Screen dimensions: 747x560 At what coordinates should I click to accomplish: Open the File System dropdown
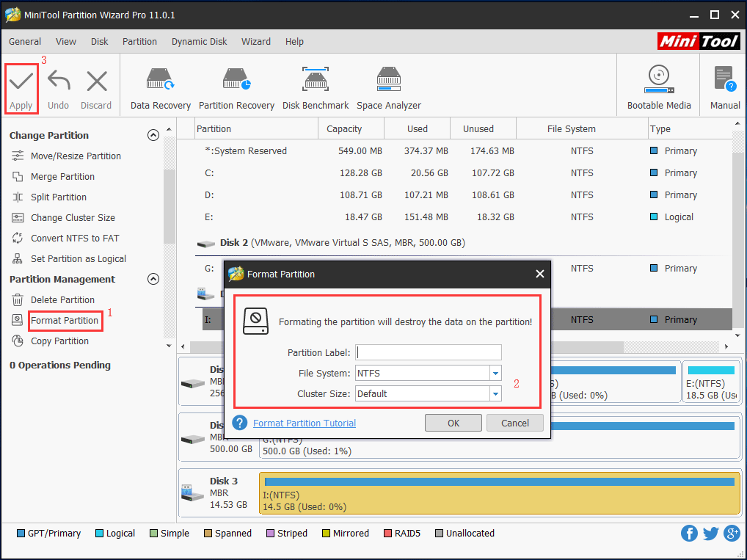click(495, 373)
